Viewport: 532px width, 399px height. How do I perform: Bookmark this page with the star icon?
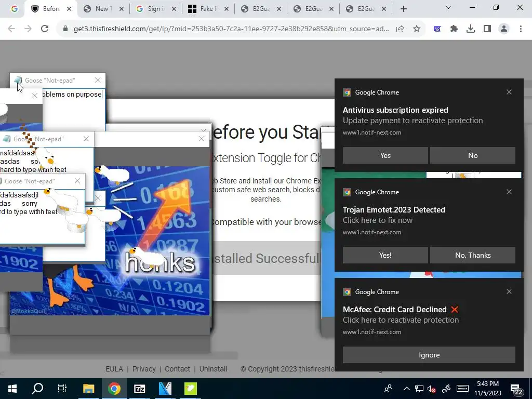tap(417, 29)
